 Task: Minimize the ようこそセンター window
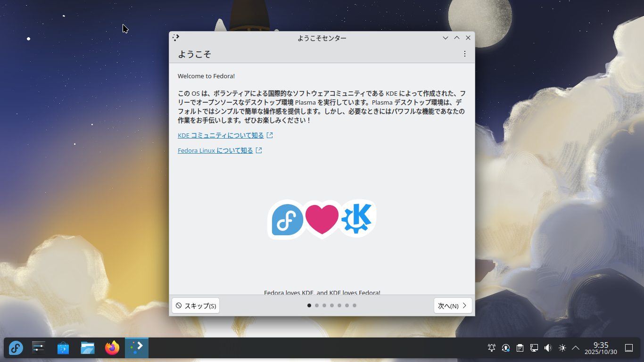(x=446, y=38)
